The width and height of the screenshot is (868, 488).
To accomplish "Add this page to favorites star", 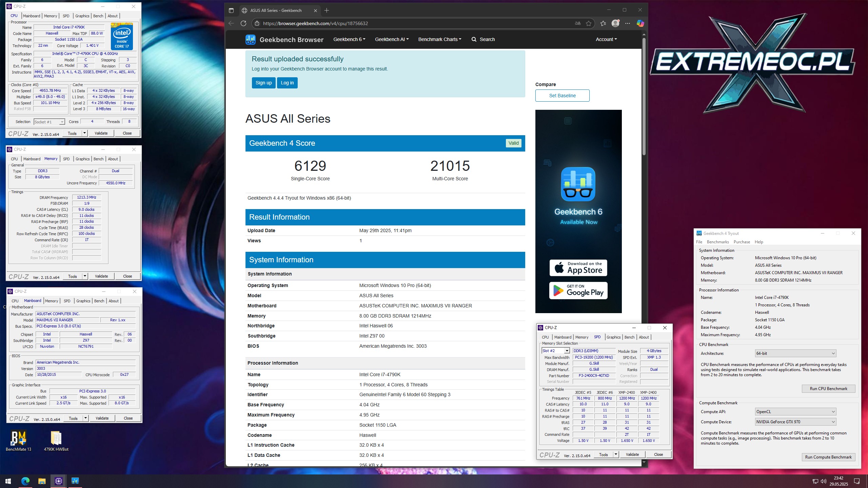I will tap(589, 23).
